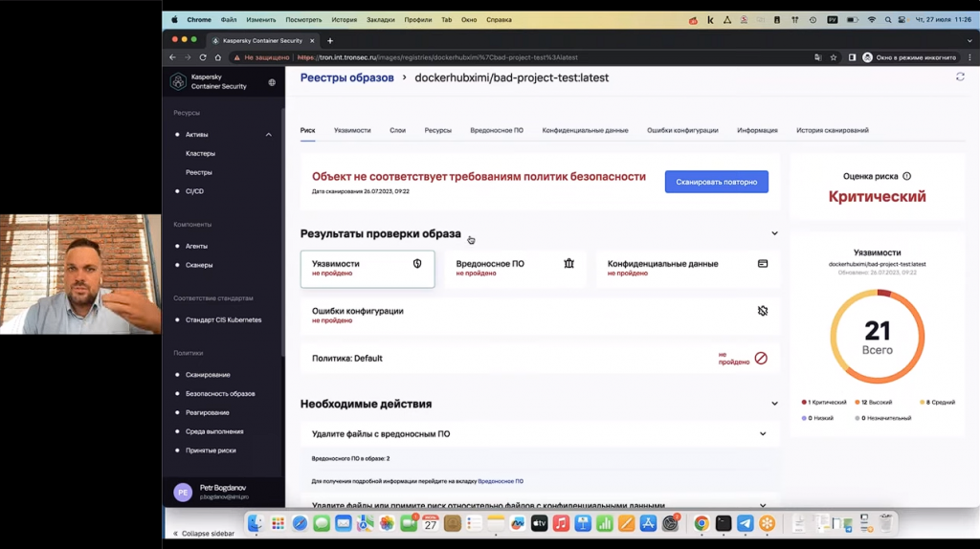Click the refresh icon beside the image title
Viewport: 980px width, 549px height.
tap(960, 77)
